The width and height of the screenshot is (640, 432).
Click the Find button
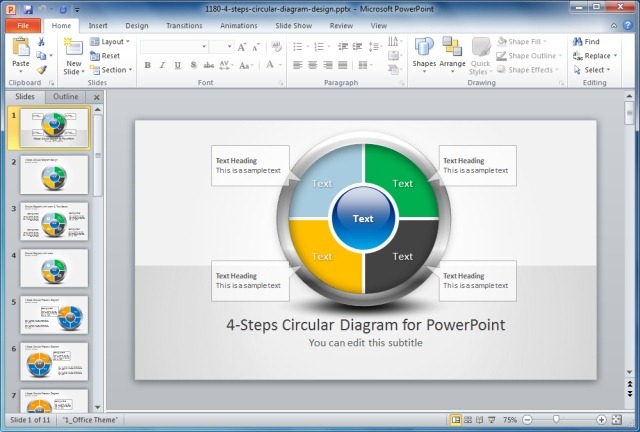click(586, 42)
